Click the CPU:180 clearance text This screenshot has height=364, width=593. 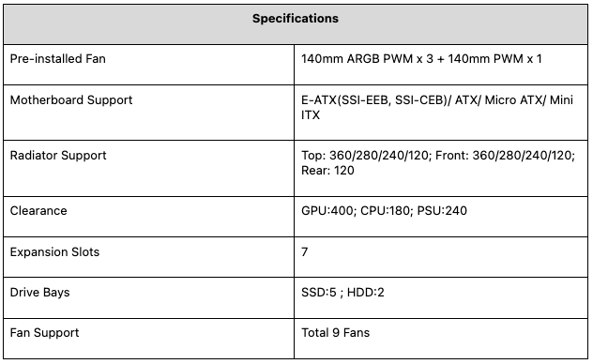point(387,210)
